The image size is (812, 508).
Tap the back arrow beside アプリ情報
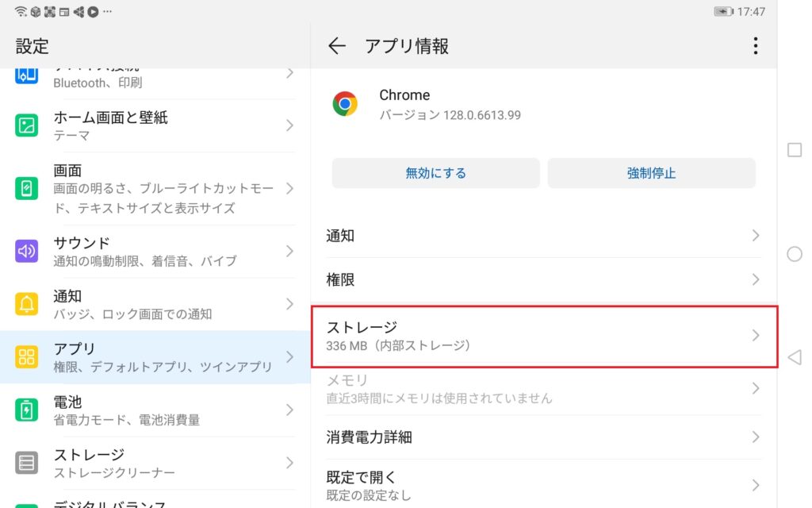(336, 46)
